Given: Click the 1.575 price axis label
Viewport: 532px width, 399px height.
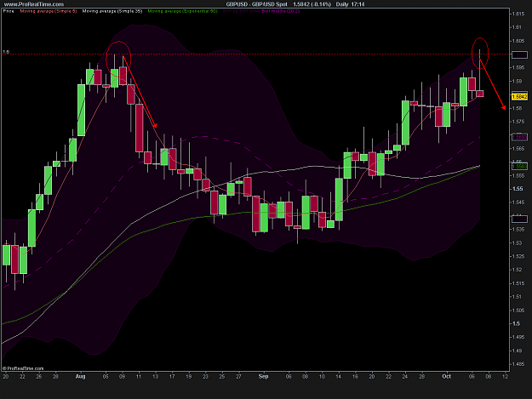Looking at the screenshot, I should click(x=518, y=122).
